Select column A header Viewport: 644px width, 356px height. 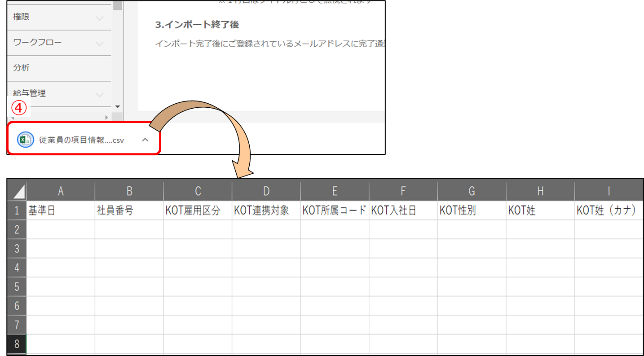(61, 191)
